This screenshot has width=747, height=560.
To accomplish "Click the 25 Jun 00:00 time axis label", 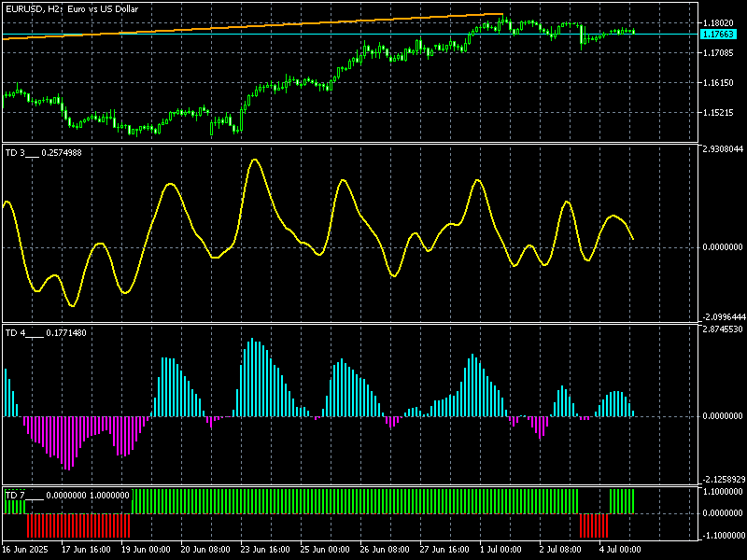I will [325, 549].
